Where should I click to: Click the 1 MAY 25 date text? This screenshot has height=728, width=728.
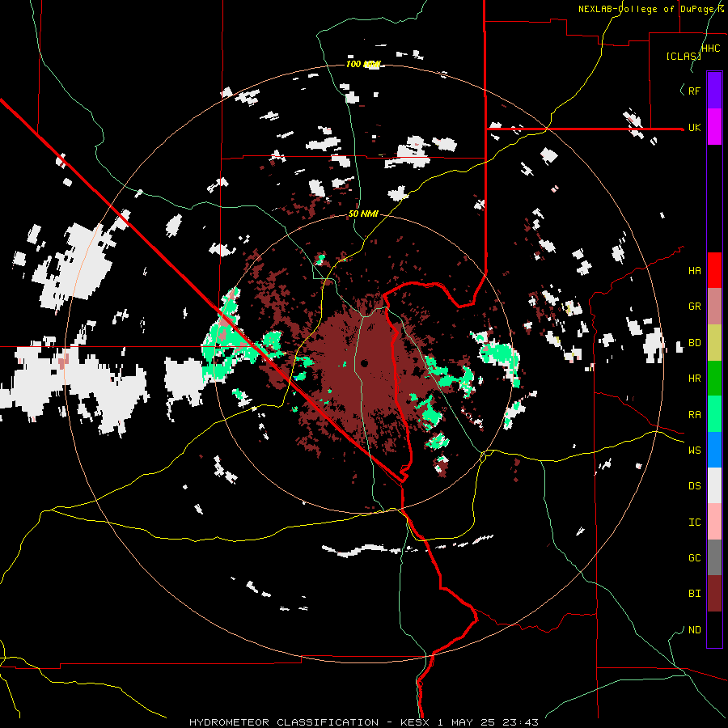[467, 722]
